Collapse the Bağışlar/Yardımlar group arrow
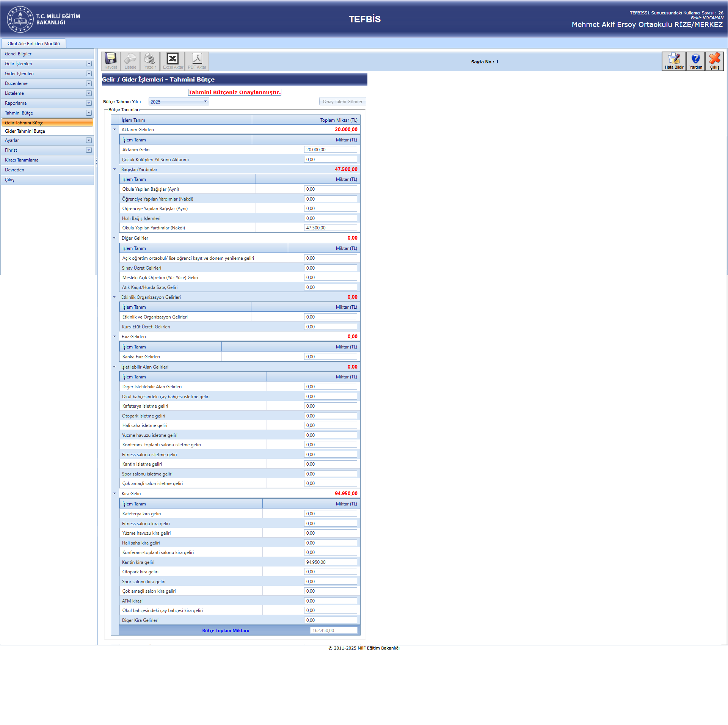The height and width of the screenshot is (725, 728). pyautogui.click(x=114, y=169)
